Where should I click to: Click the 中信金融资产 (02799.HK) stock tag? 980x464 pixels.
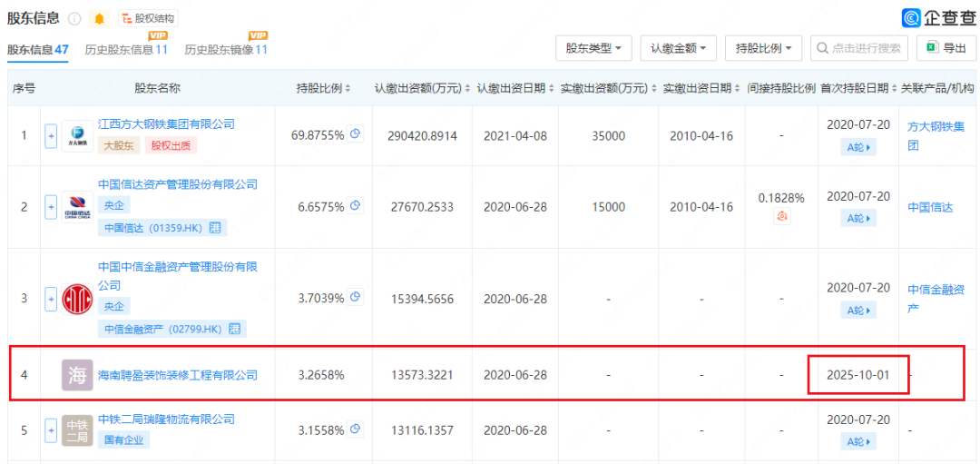point(171,329)
